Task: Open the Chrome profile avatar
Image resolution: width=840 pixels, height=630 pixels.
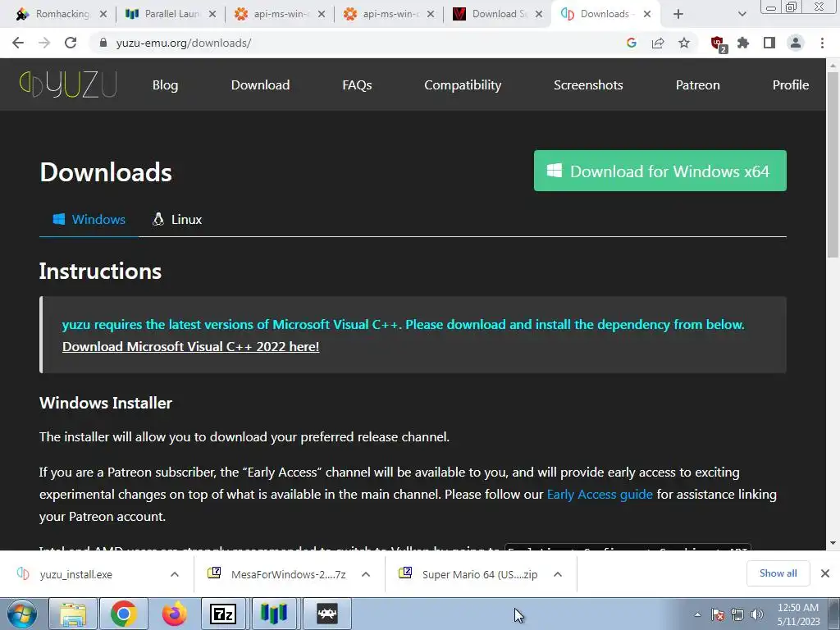Action: tap(796, 43)
